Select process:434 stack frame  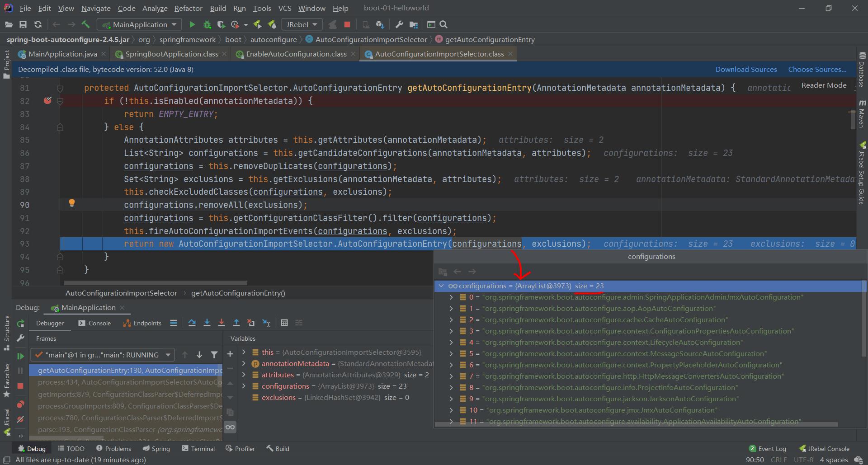(126, 382)
